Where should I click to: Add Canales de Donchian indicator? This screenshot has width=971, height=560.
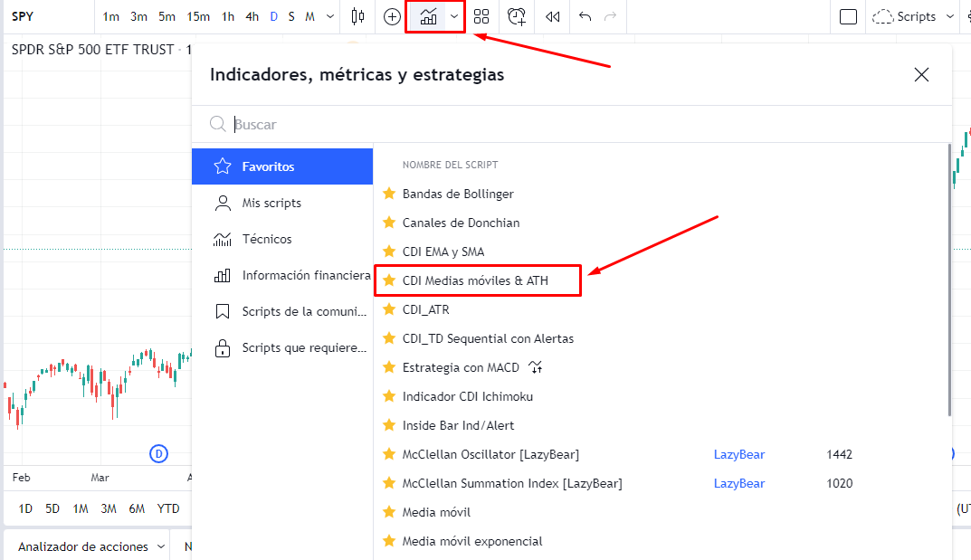(x=461, y=223)
